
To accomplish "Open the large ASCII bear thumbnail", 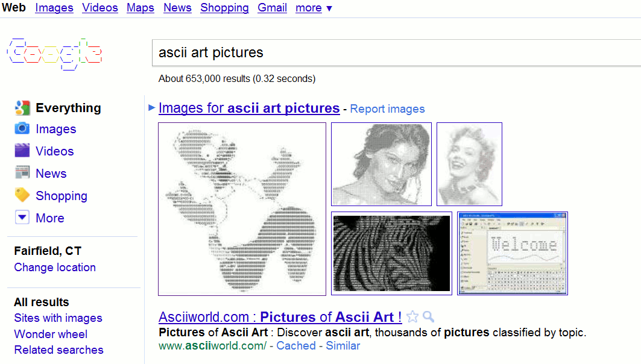I will 242,209.
